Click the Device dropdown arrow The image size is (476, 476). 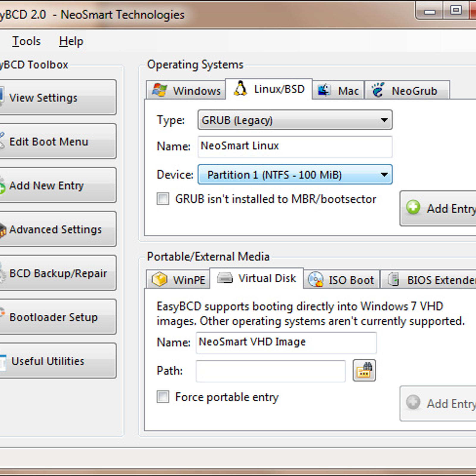coord(384,175)
